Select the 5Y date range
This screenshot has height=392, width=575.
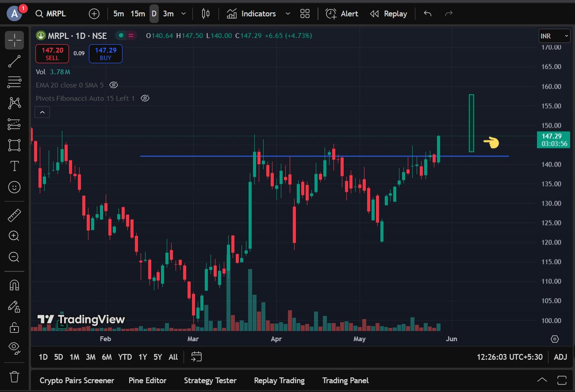click(x=158, y=357)
